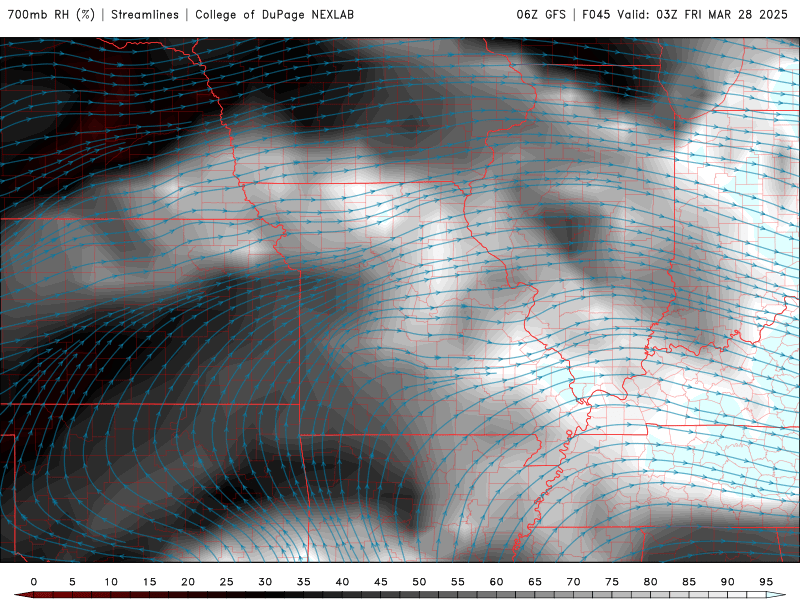
Task: Select the 35 label on the colorbar scale
Action: point(304,582)
